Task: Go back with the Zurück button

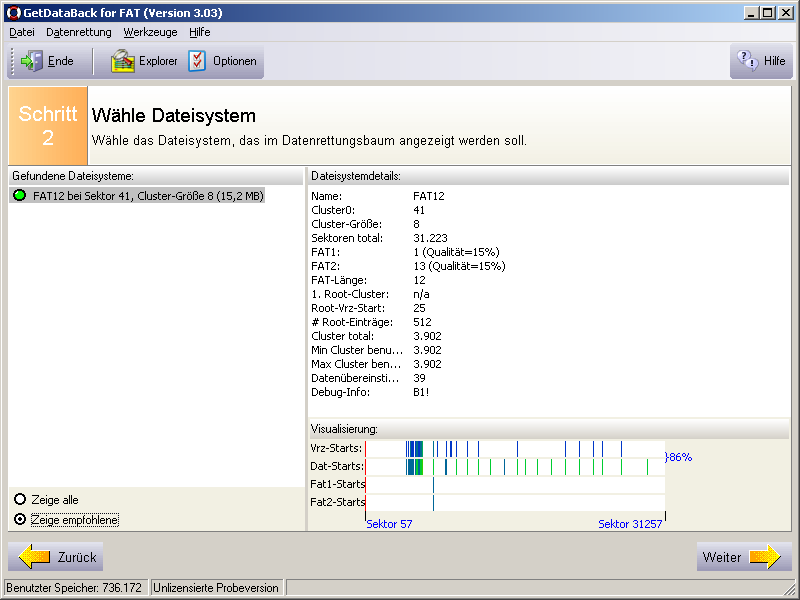Action: (56, 557)
